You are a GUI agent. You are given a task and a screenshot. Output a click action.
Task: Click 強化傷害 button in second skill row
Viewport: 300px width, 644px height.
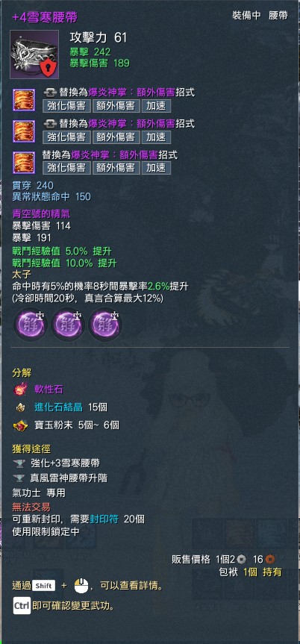point(66,137)
